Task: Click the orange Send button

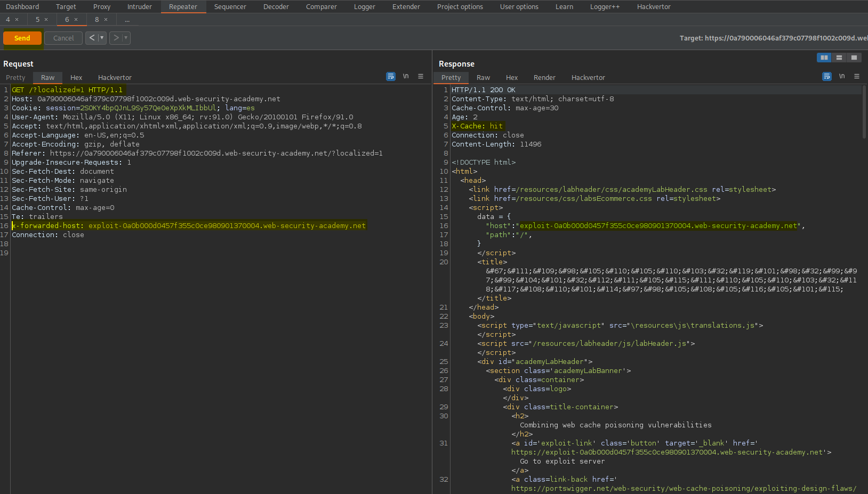Action: click(x=22, y=38)
